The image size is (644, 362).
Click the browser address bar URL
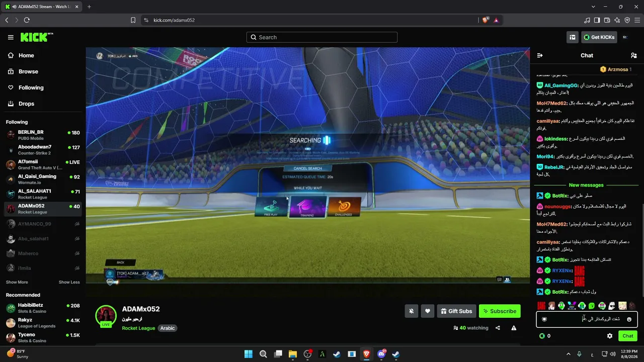pos(174,20)
